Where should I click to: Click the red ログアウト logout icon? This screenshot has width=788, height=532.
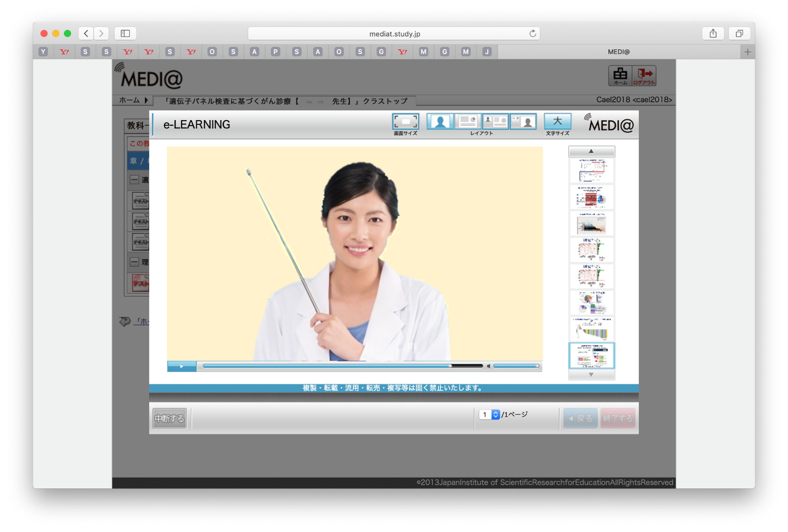click(644, 76)
